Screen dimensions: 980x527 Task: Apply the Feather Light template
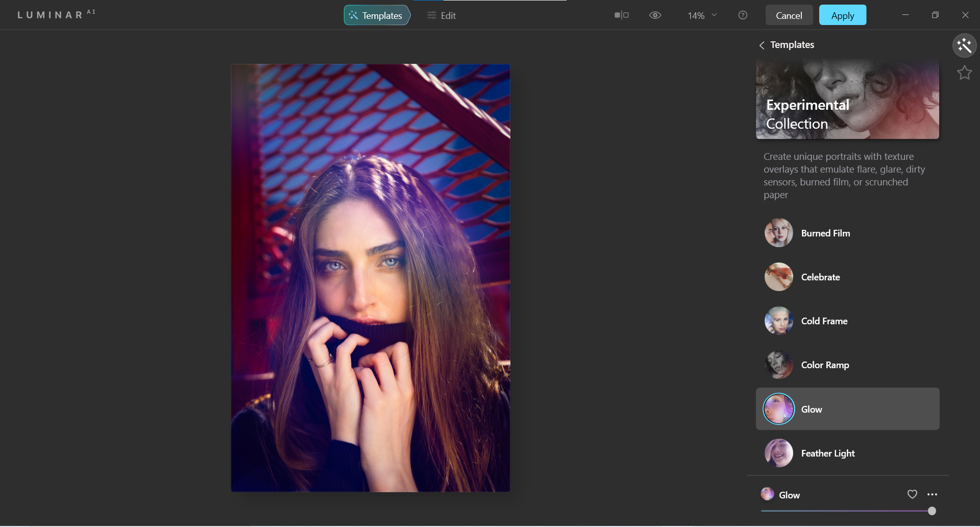[x=828, y=453]
